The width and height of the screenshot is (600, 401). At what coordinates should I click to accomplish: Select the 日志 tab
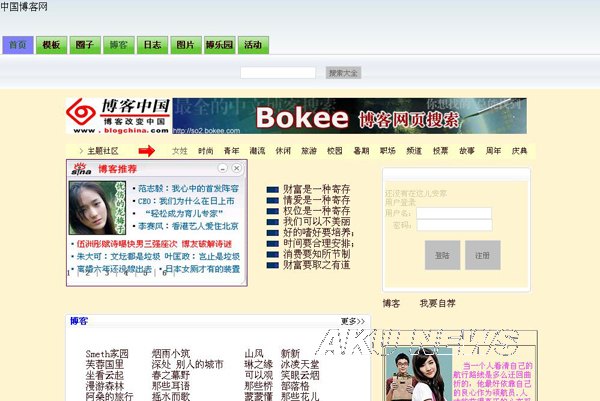pyautogui.click(x=151, y=46)
